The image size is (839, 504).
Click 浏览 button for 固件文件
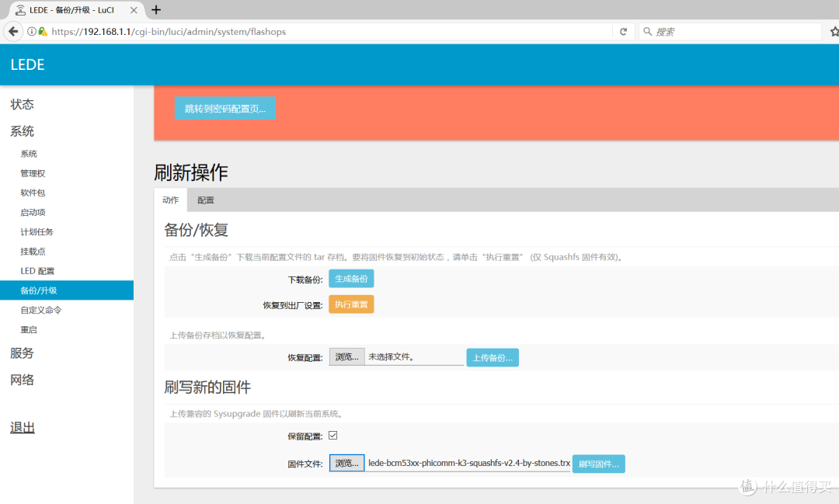click(346, 463)
